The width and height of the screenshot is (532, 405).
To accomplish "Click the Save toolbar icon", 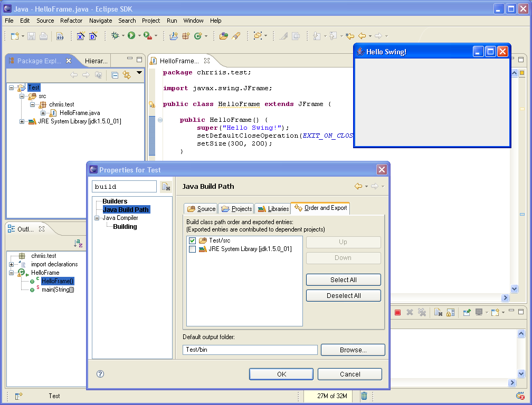I will point(31,36).
